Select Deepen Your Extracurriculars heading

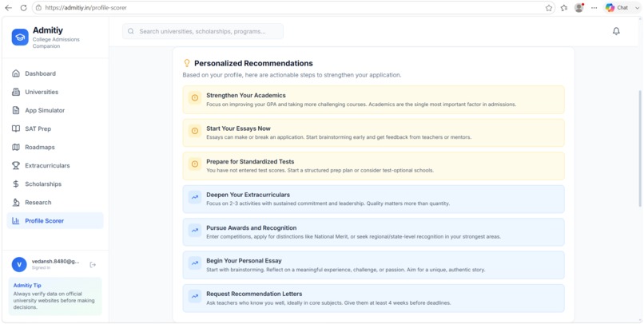tap(248, 195)
